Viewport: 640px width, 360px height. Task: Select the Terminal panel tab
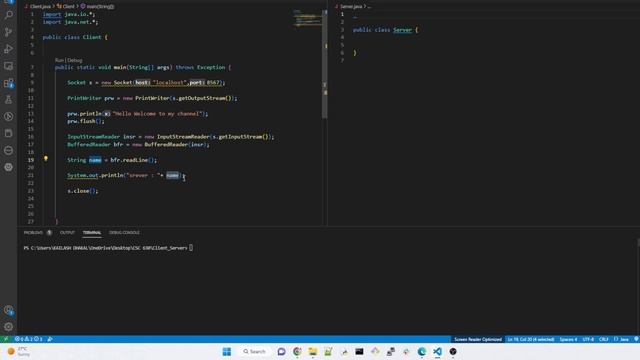92,233
